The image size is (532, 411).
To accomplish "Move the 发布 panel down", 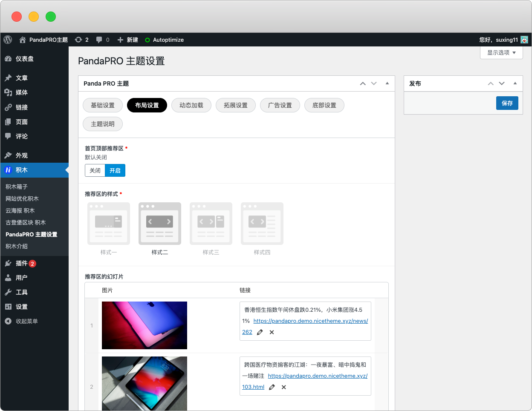I will tap(502, 83).
